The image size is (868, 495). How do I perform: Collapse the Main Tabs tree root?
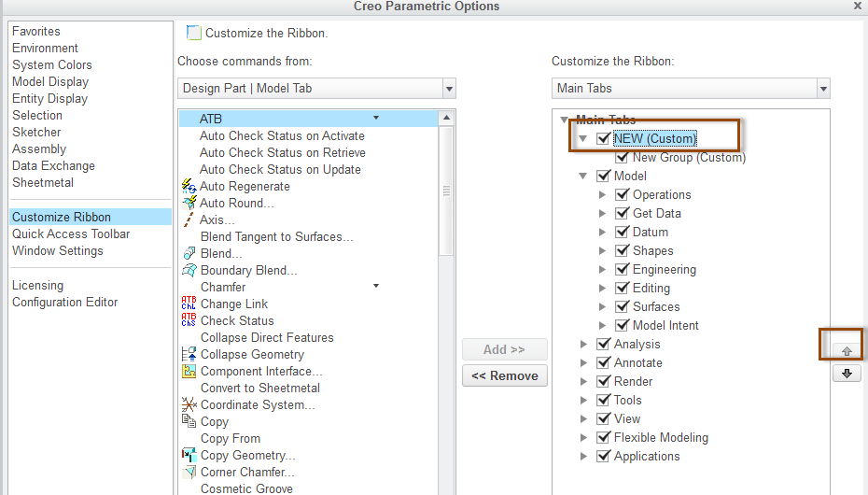click(564, 120)
